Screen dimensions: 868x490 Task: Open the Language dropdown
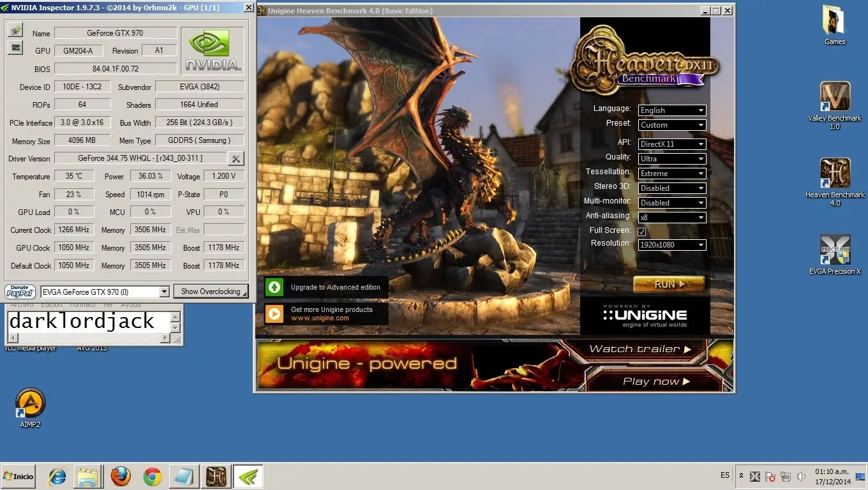(x=672, y=110)
